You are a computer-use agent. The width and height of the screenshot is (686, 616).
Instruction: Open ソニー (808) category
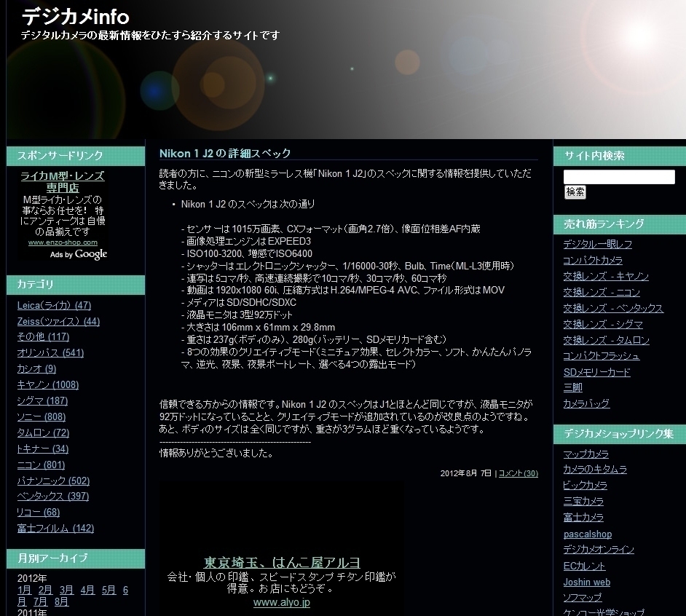click(42, 417)
